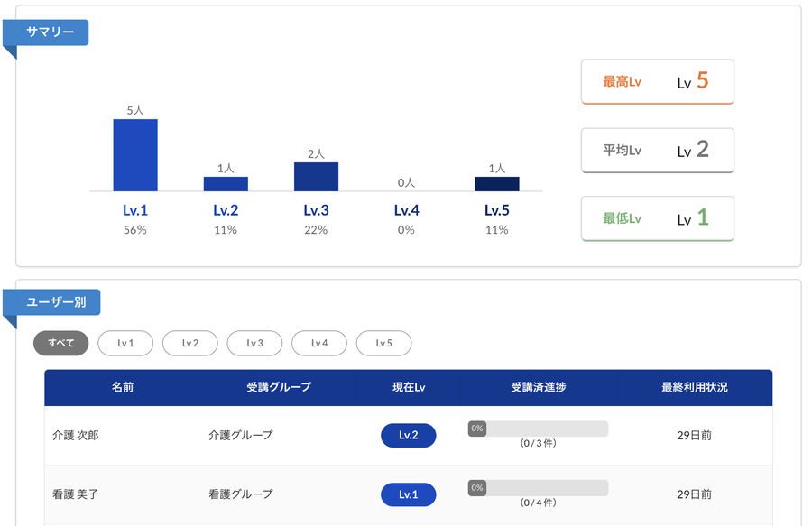812x526 pixels.
Task: Click the Lv.5 bar in the chart
Action: click(496, 184)
